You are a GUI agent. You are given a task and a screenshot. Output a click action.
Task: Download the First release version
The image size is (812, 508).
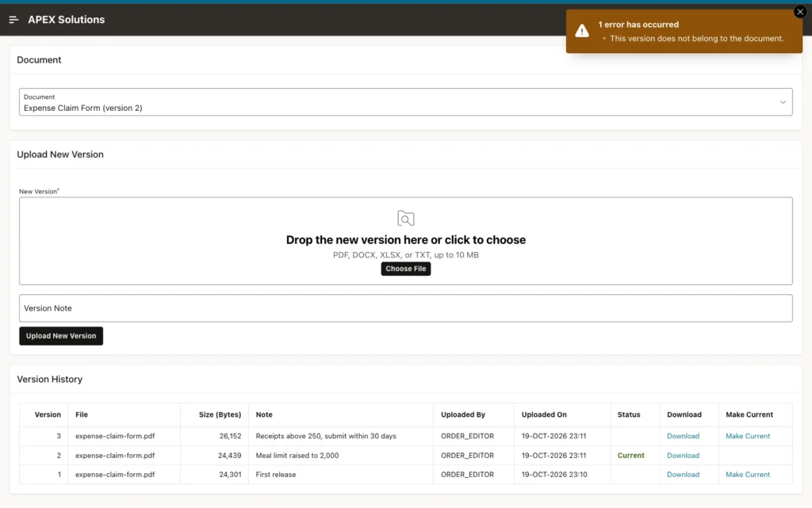(x=683, y=475)
